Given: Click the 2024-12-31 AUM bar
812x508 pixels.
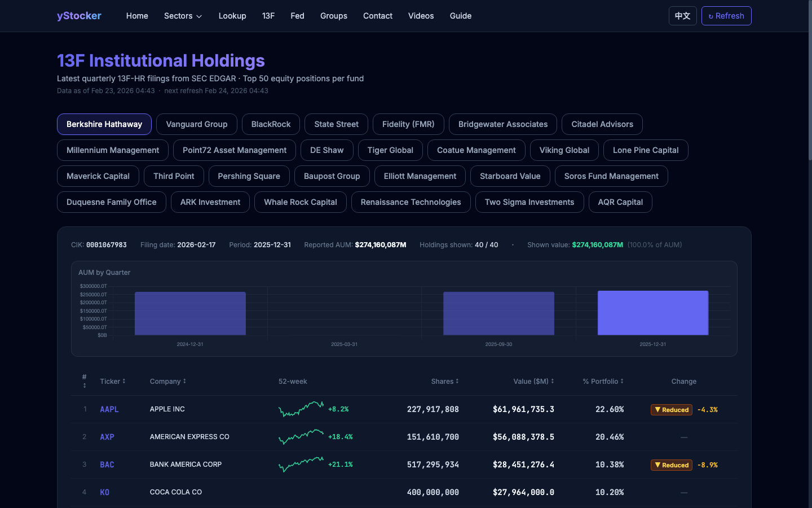Looking at the screenshot, I should 190,314.
